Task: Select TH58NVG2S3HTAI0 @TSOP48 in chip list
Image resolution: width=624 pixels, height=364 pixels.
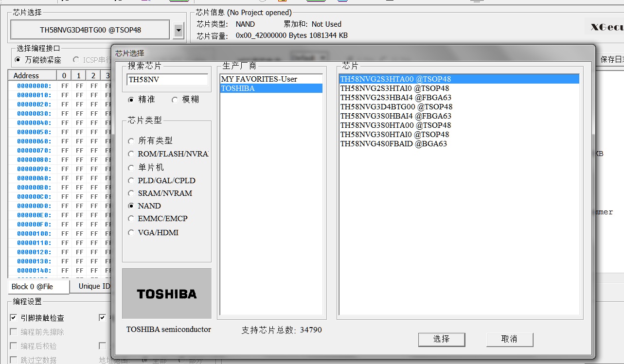Action: [x=394, y=88]
